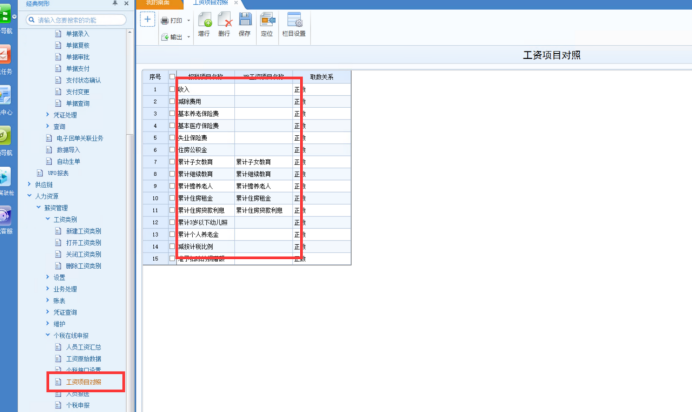Check the checkbox for row 1 收入
The height and width of the screenshot is (413, 692).
point(172,89)
